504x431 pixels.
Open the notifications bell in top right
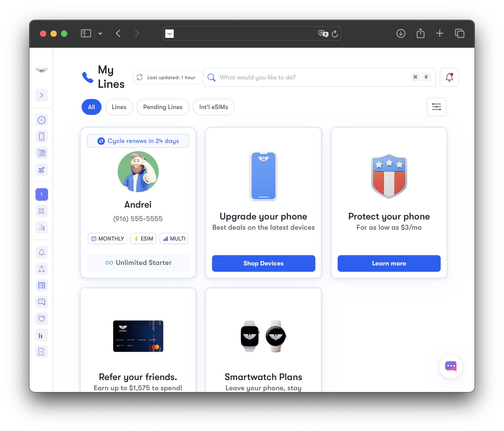pos(449,77)
